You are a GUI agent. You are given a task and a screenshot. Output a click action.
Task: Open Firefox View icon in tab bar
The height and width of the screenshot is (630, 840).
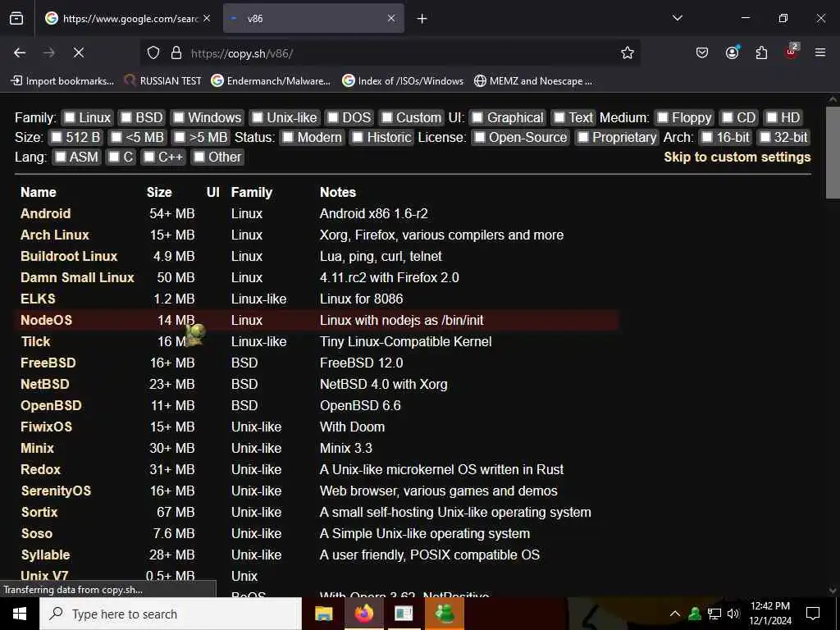click(16, 18)
